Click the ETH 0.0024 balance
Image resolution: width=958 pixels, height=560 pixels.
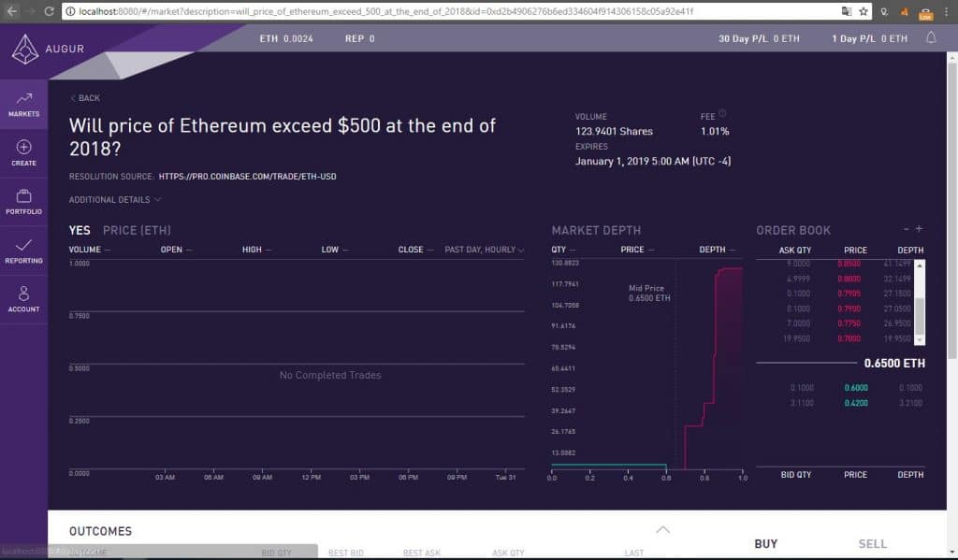[286, 38]
